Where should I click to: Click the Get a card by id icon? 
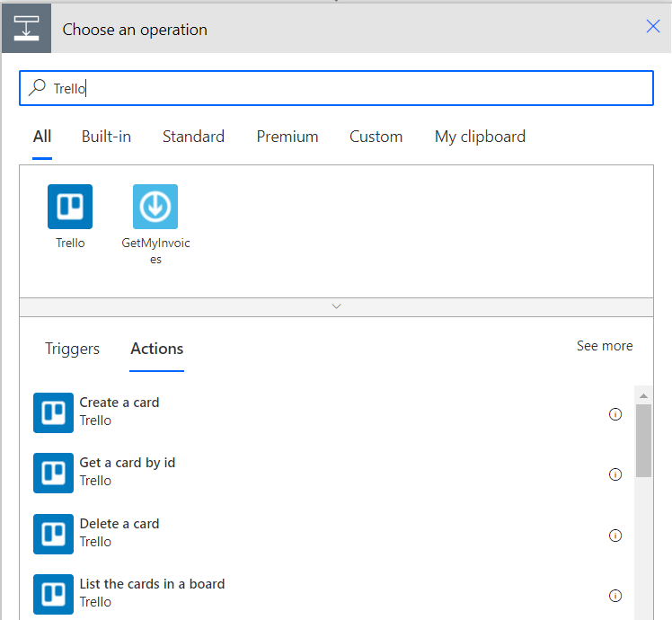point(54,473)
